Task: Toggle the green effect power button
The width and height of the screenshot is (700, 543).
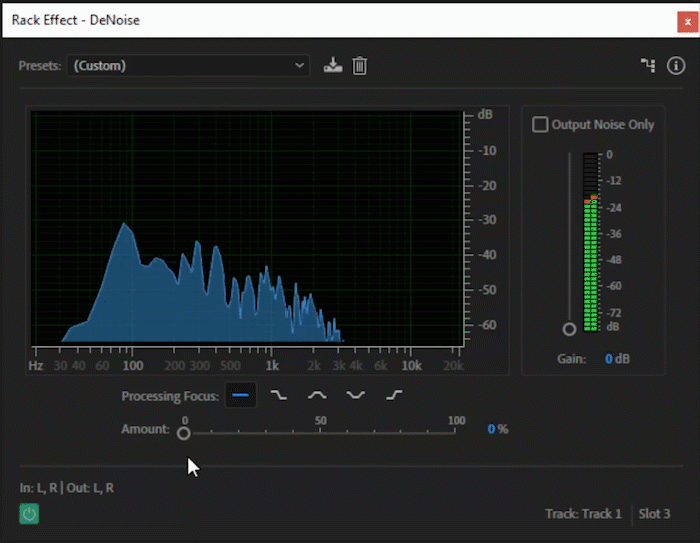Action: [29, 514]
